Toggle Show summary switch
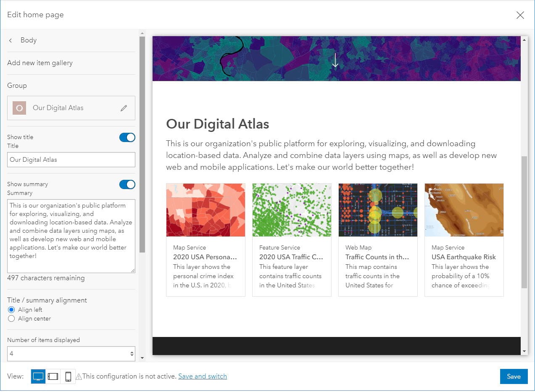Image resolution: width=535 pixels, height=392 pixels. (127, 184)
